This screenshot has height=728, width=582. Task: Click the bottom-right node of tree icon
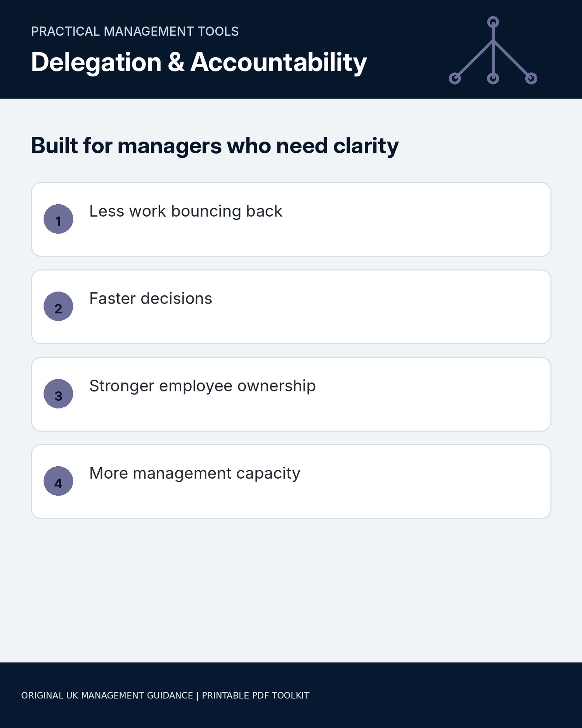pyautogui.click(x=531, y=78)
